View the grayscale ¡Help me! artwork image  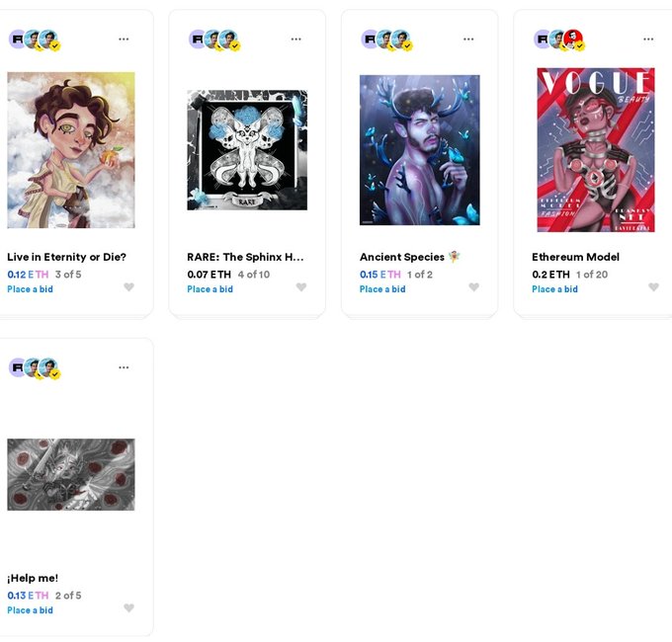tap(71, 474)
